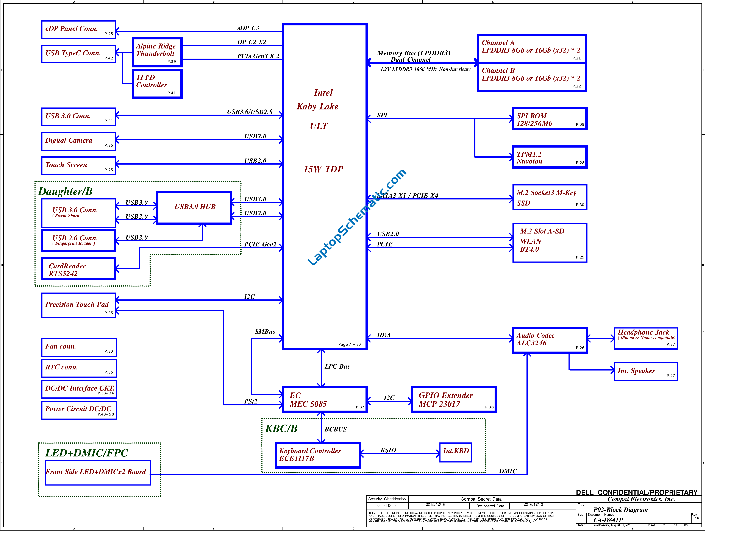756x534 pixels.
Task: Click the Audio Codec ALC3246 block
Action: point(550,341)
